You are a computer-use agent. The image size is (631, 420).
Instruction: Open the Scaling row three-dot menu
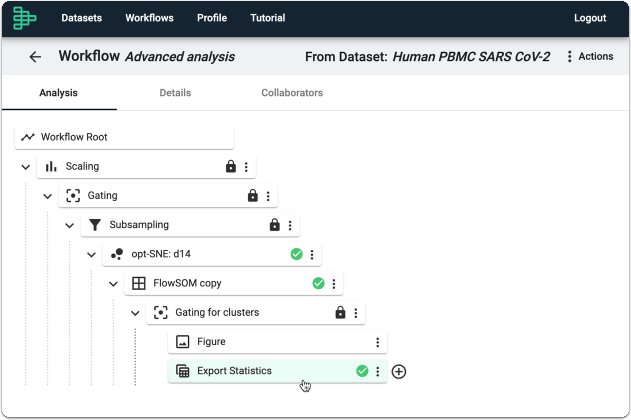246,167
